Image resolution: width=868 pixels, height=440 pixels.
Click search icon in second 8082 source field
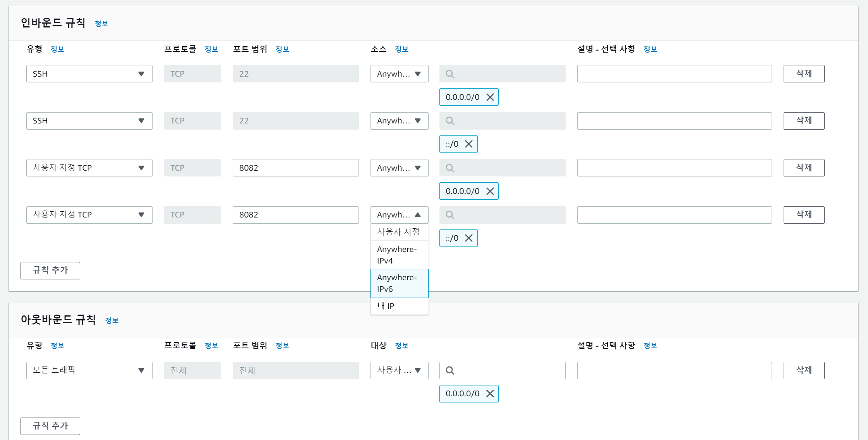[x=449, y=215]
